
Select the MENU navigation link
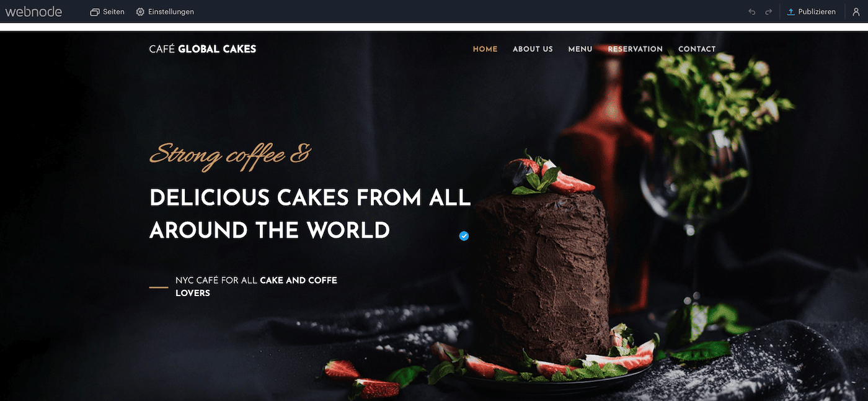point(580,49)
